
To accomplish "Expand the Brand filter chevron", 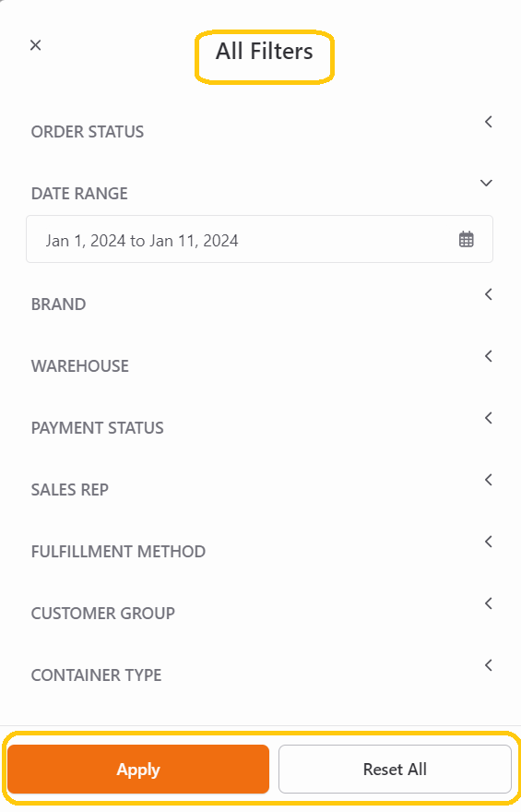I will [488, 294].
